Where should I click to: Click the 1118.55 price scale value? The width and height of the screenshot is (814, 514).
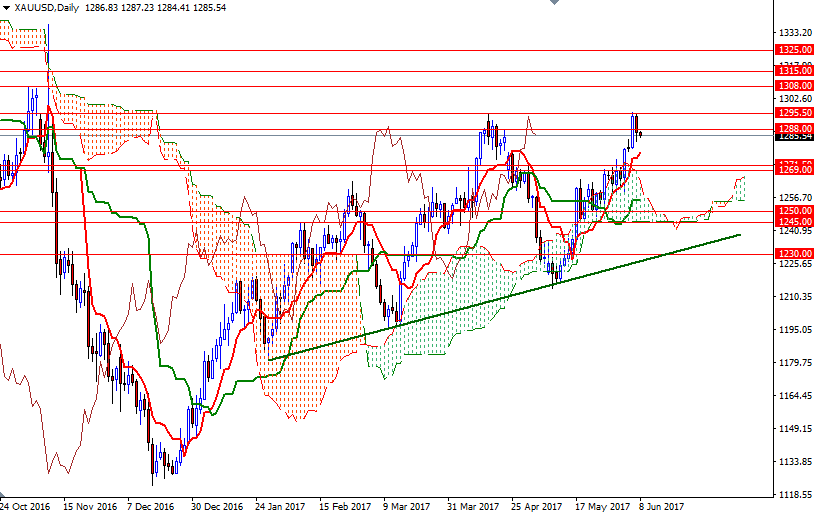[x=795, y=495]
